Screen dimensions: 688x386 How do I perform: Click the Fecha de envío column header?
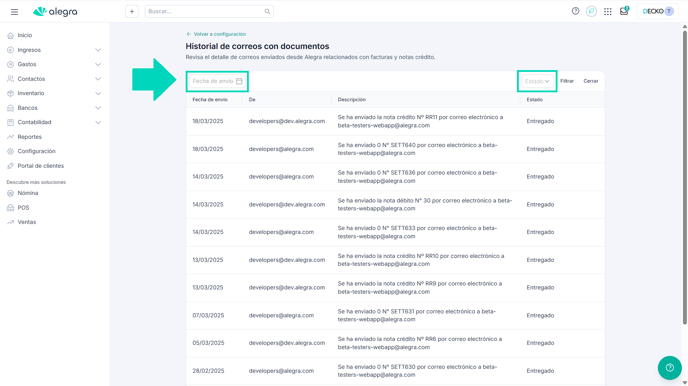[210, 100]
